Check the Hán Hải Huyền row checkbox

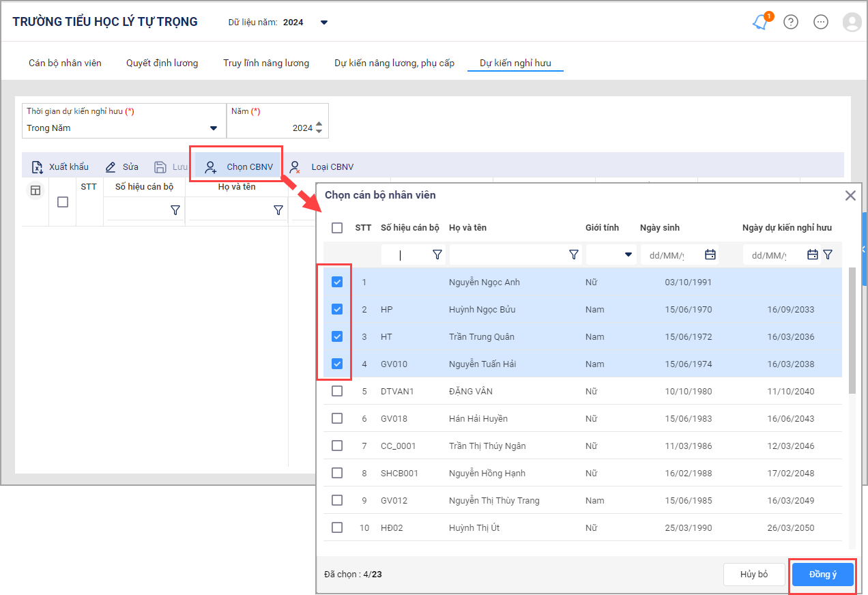(x=337, y=418)
